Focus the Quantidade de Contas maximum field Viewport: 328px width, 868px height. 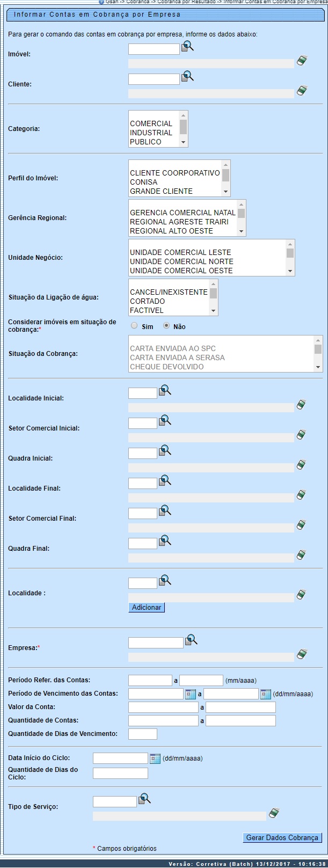(x=240, y=720)
